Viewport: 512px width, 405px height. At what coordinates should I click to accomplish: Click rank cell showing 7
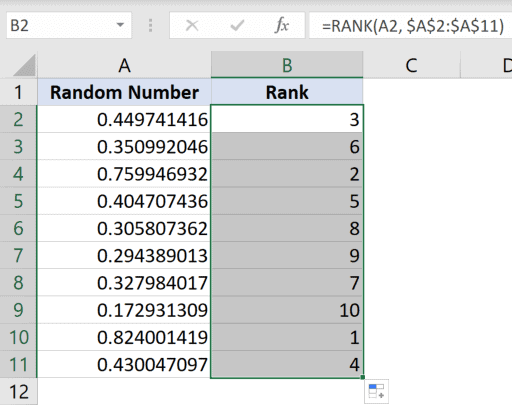pyautogui.click(x=287, y=283)
